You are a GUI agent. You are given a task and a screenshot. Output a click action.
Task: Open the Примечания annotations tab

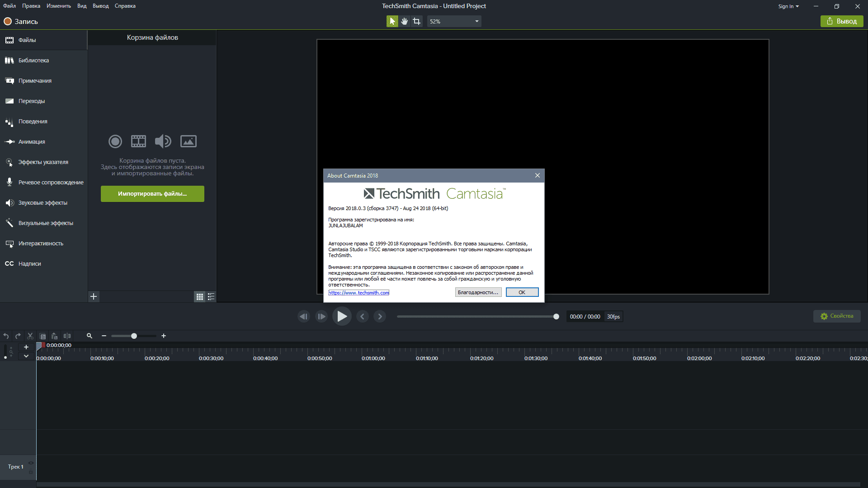coord(43,81)
